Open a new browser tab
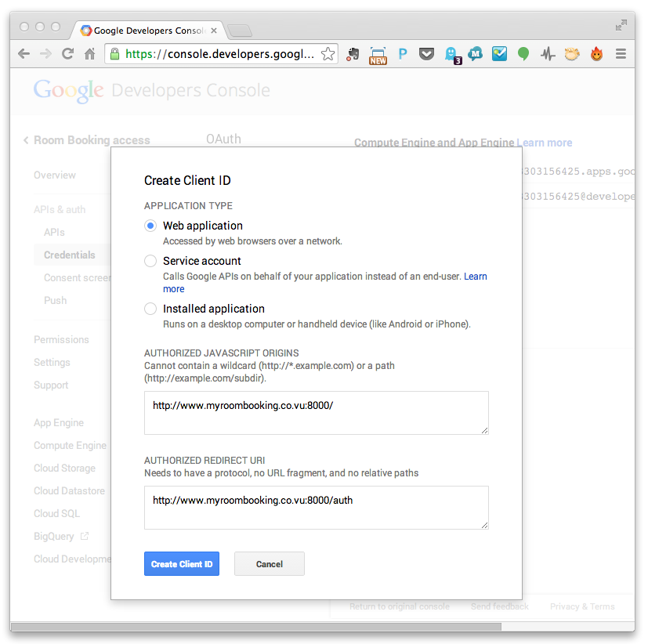This screenshot has height=644, width=648. click(240, 31)
